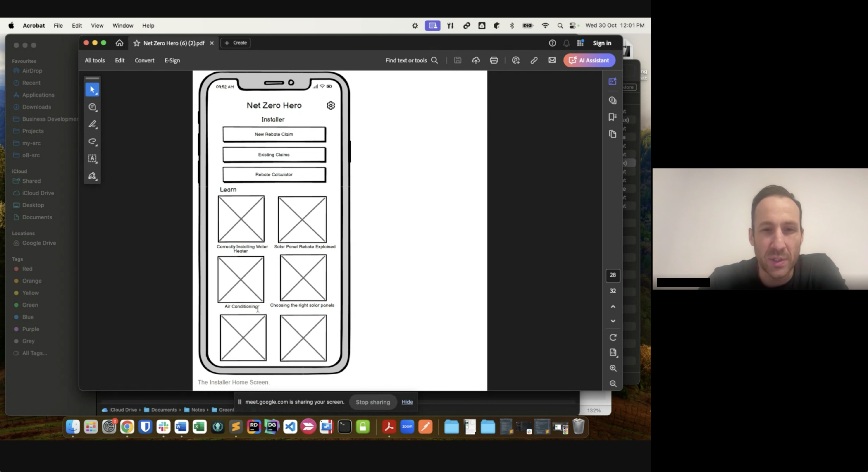Click the AI Assistant button

click(x=589, y=60)
